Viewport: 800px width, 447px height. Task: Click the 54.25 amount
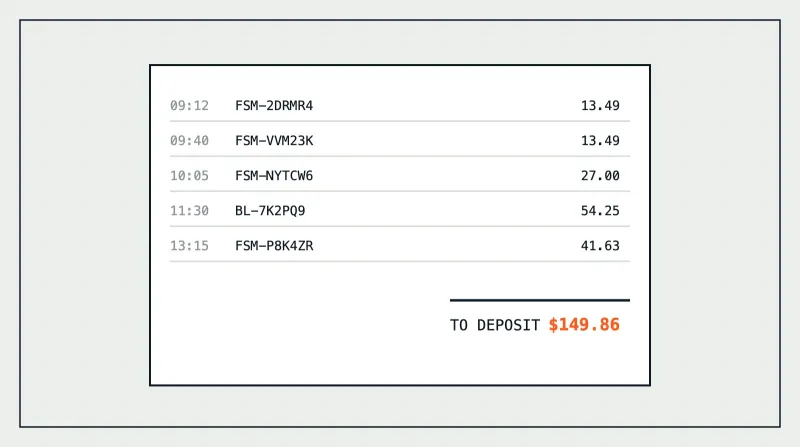click(600, 211)
